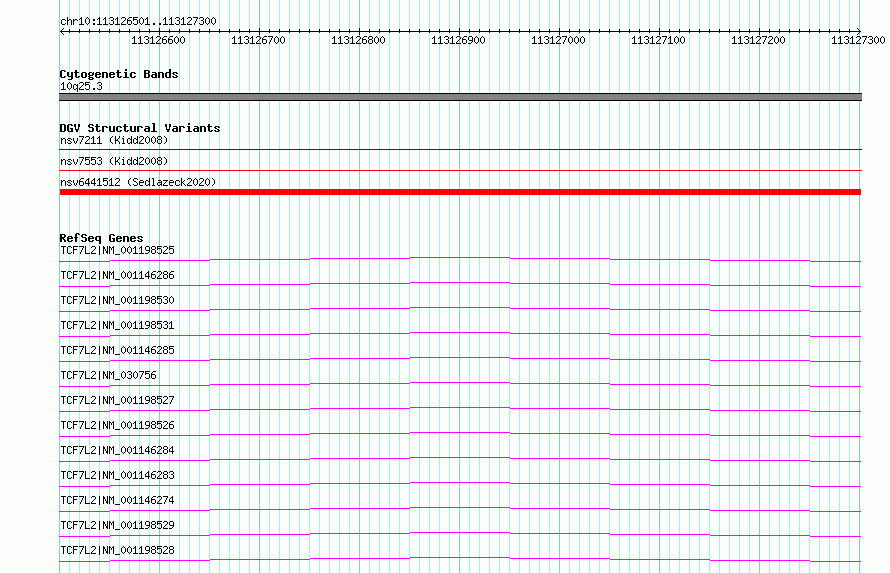Open transcript TCF7L2|NM_001146286
This screenshot has height=573, width=890.
click(117, 275)
